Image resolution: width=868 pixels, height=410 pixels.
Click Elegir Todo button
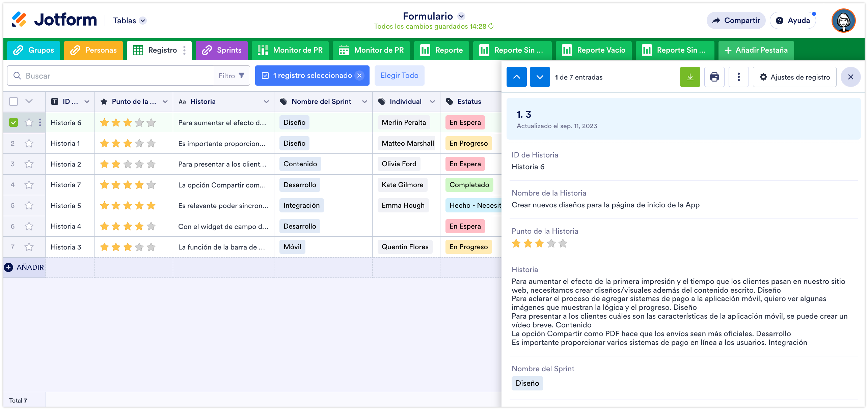coord(399,76)
